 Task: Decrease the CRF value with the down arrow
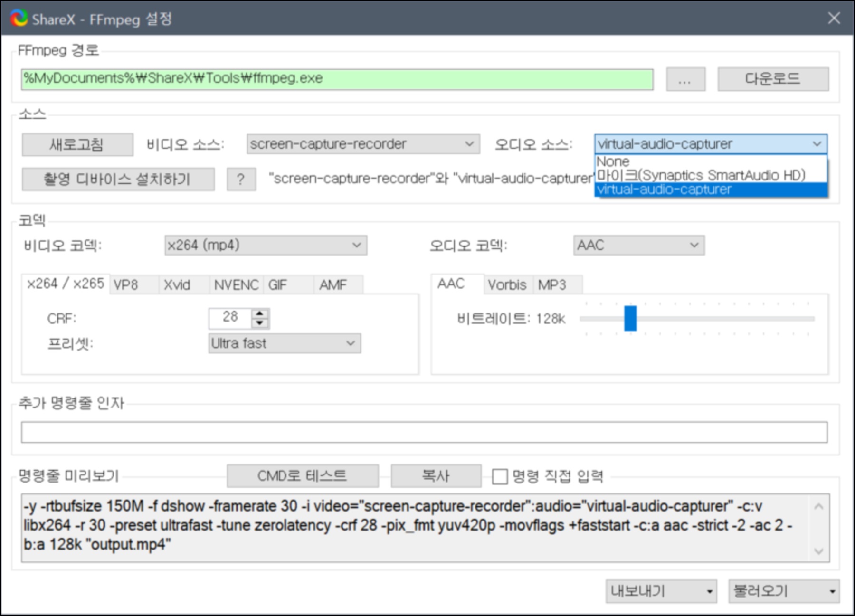260,323
